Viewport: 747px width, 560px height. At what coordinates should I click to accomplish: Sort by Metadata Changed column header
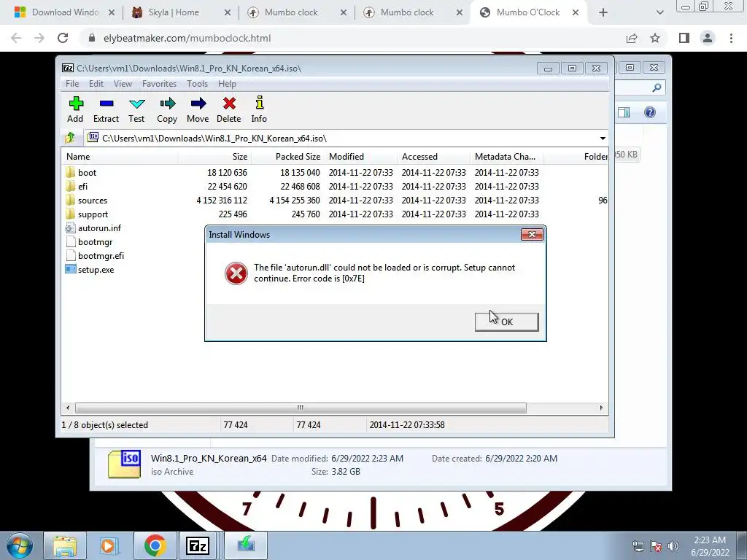coord(506,157)
